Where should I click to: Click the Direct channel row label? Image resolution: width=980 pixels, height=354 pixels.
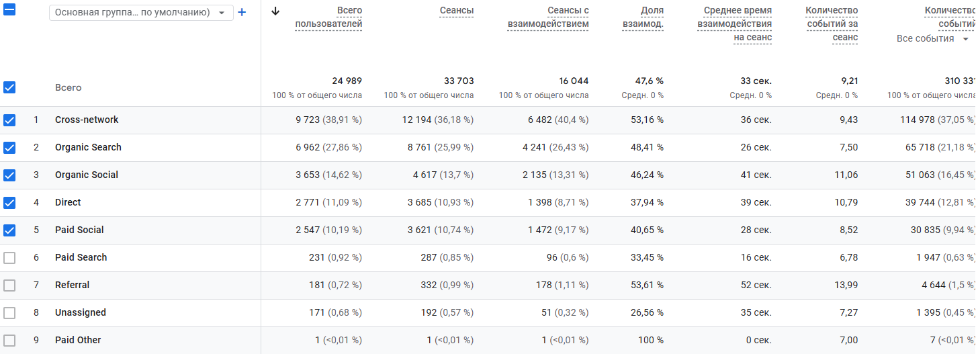68,202
